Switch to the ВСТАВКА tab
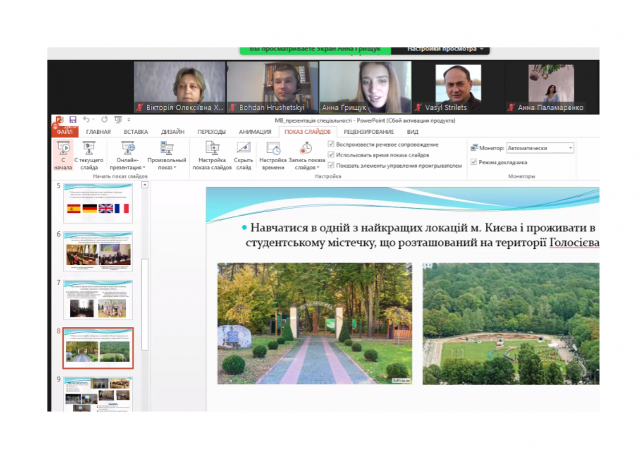Viewport: 640px width, 452px height. coord(136,131)
